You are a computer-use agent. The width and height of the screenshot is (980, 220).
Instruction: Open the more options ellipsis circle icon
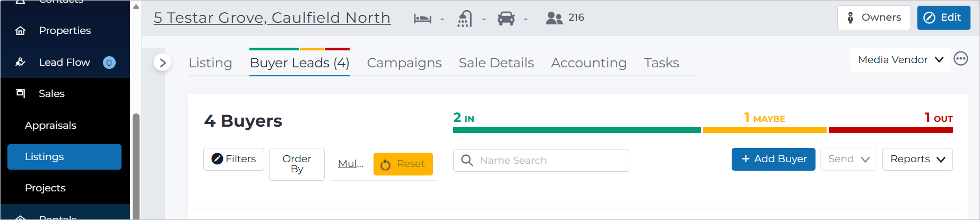pyautogui.click(x=961, y=59)
